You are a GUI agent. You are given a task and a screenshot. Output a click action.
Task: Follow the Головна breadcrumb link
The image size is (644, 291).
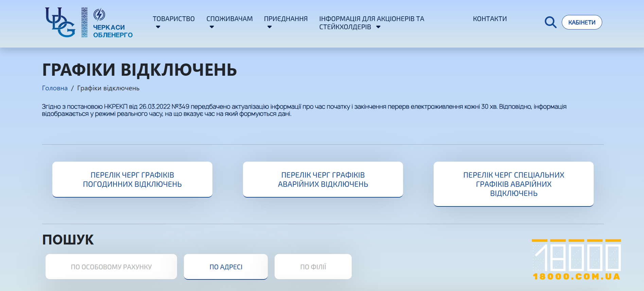pyautogui.click(x=55, y=88)
